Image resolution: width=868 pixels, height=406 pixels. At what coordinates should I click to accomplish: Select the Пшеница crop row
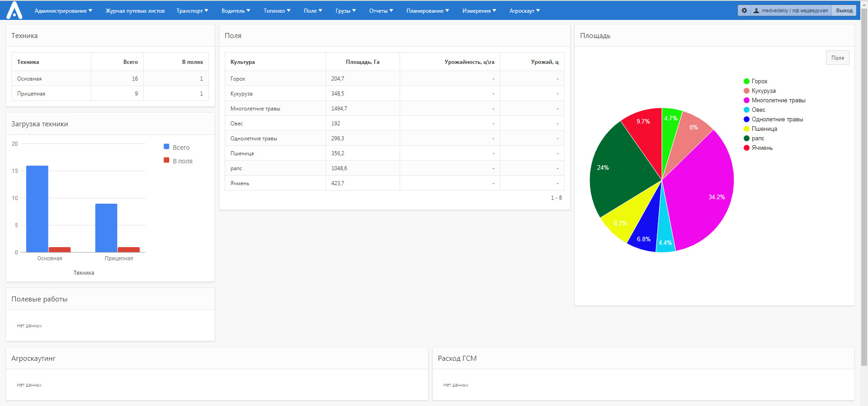pos(395,153)
